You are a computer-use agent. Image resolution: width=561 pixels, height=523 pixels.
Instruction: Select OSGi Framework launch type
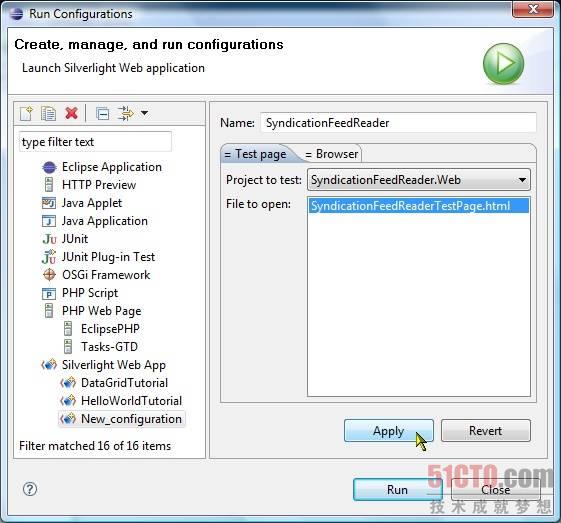coord(106,275)
